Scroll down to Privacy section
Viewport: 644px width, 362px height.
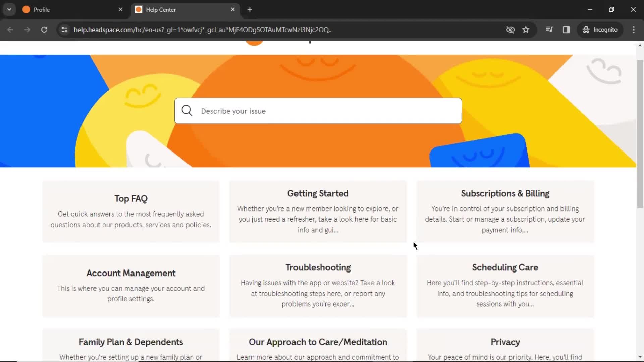pos(505,342)
